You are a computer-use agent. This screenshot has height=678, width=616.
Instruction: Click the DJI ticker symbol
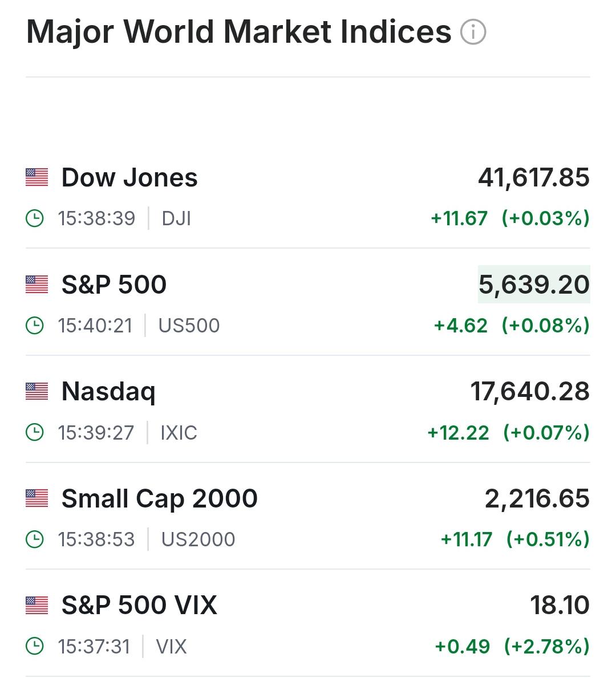tap(176, 218)
